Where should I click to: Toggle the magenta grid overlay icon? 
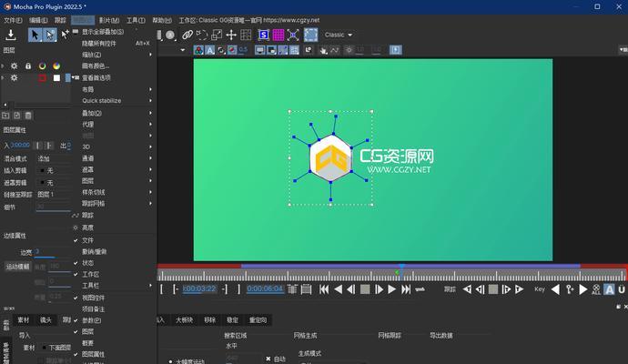[278, 35]
